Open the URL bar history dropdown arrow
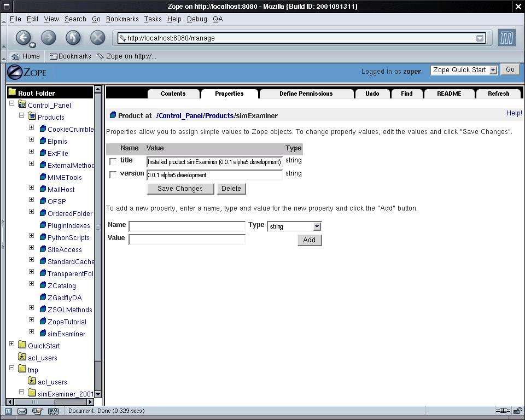 click(480, 38)
